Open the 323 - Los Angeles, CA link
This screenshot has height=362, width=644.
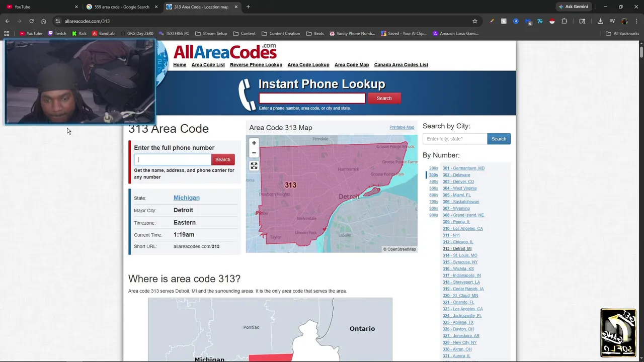(463, 309)
